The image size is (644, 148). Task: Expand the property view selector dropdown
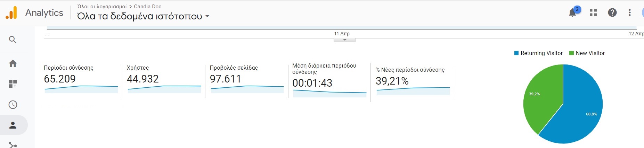[207, 16]
